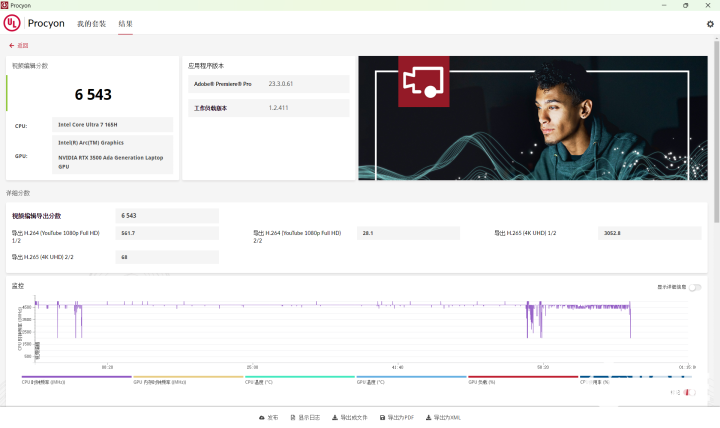Click the 发布 publish button
Screen dimensions: 720x428
(x=268, y=417)
